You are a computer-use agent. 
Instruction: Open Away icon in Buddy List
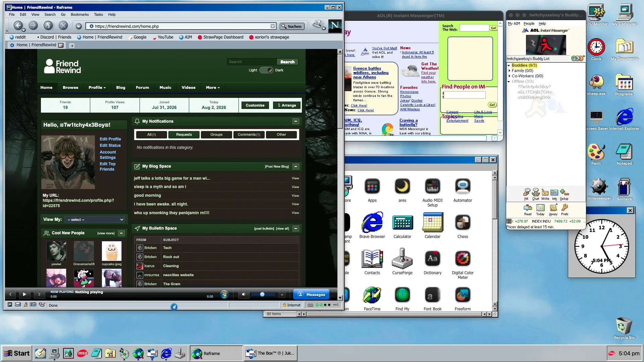[x=553, y=210]
